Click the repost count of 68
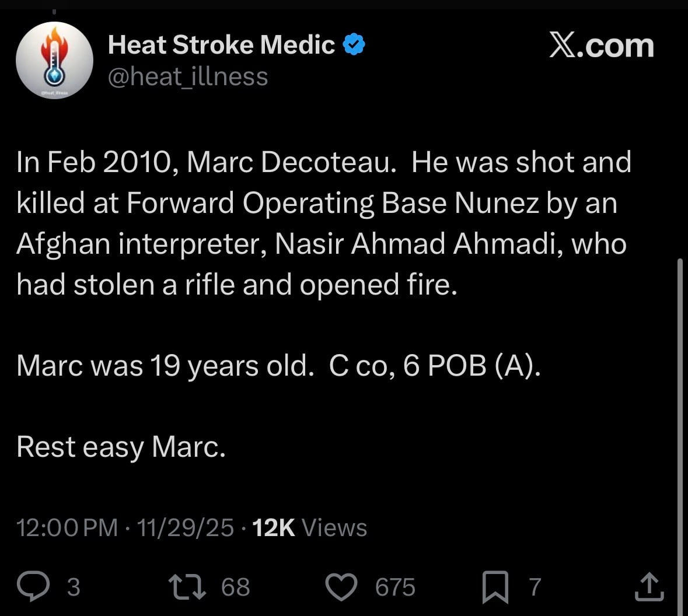The width and height of the screenshot is (688, 616). (235, 587)
